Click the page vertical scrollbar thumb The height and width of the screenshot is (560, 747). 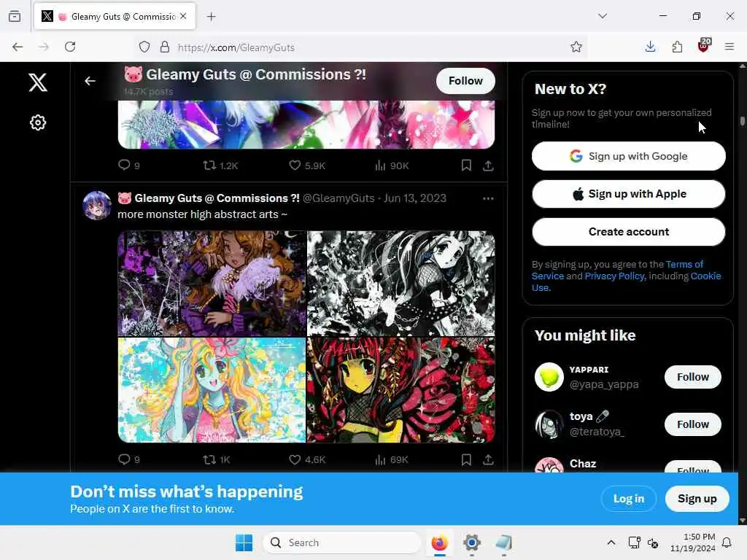tap(742, 120)
